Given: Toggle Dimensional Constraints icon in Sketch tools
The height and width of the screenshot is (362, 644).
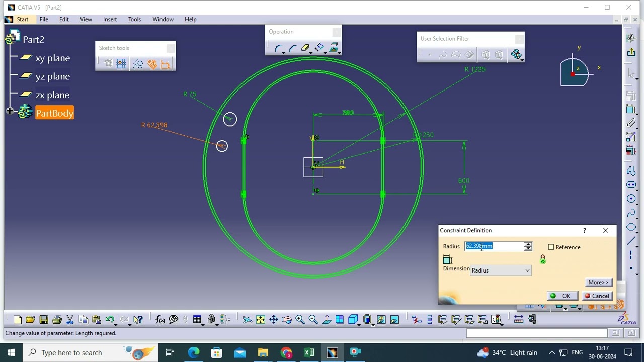Looking at the screenshot, I should (166, 64).
